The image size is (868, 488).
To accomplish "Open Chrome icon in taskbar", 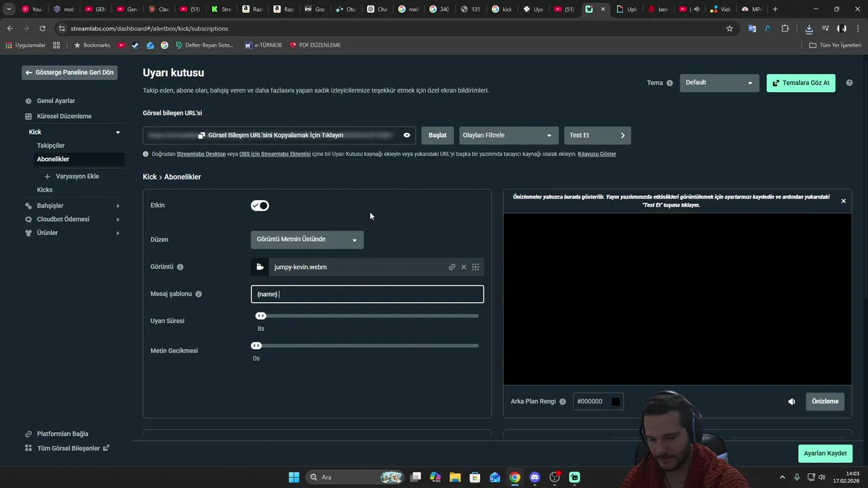I will (x=515, y=477).
